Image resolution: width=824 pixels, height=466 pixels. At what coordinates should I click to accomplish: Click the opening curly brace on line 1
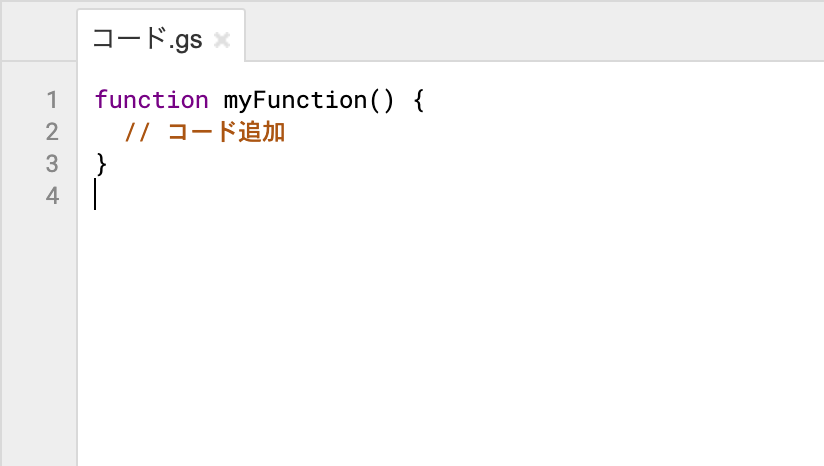tap(418, 100)
